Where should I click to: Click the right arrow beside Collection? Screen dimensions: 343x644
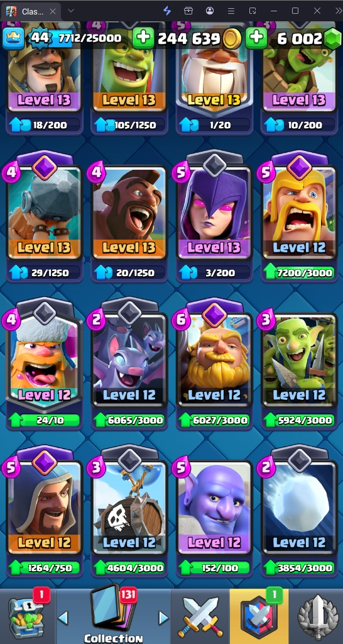point(164,618)
